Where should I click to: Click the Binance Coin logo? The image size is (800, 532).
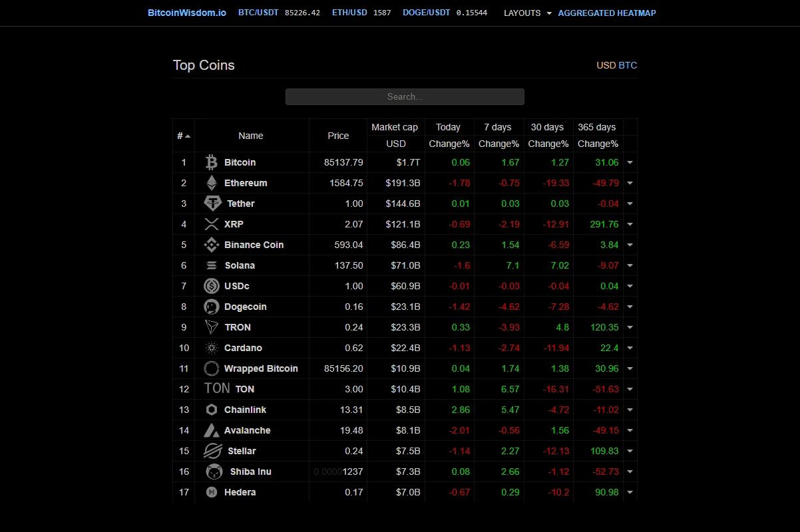click(x=212, y=245)
